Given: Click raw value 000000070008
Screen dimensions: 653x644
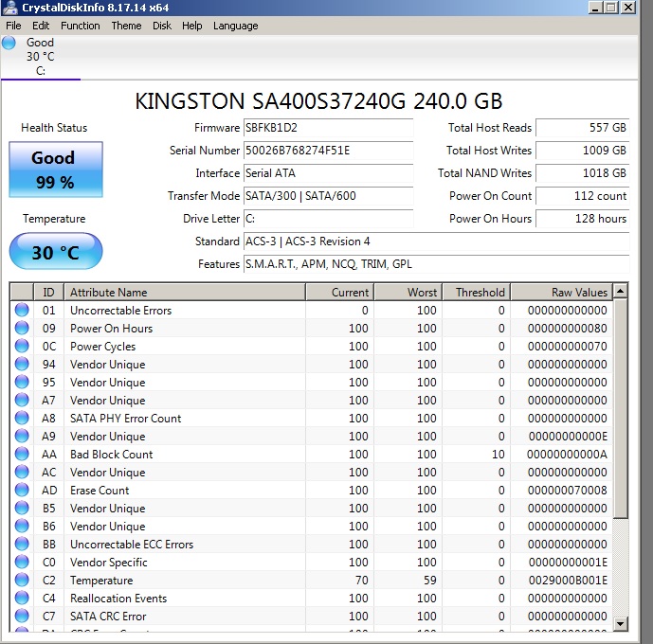Looking at the screenshot, I should point(567,490).
